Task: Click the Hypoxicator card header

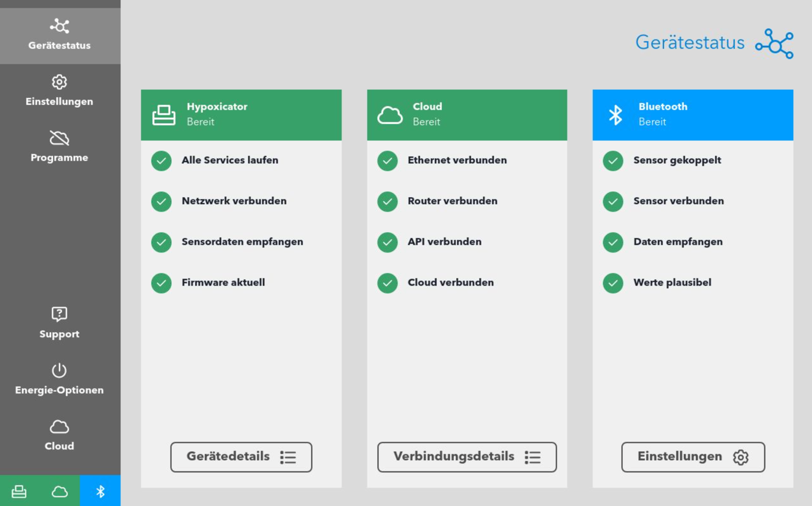Action: 241,115
